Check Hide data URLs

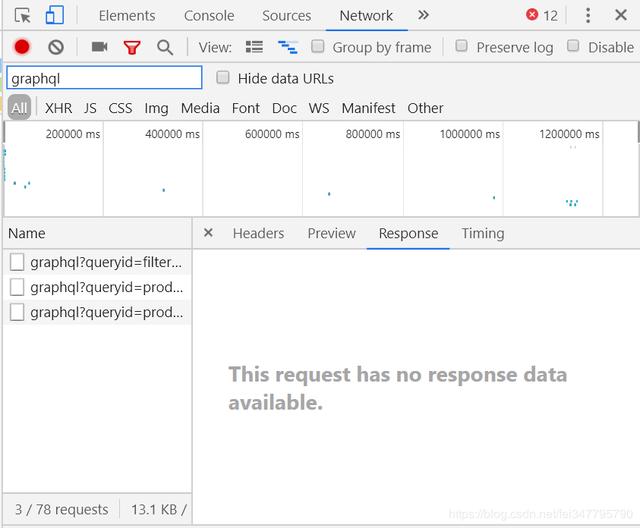click(x=223, y=77)
